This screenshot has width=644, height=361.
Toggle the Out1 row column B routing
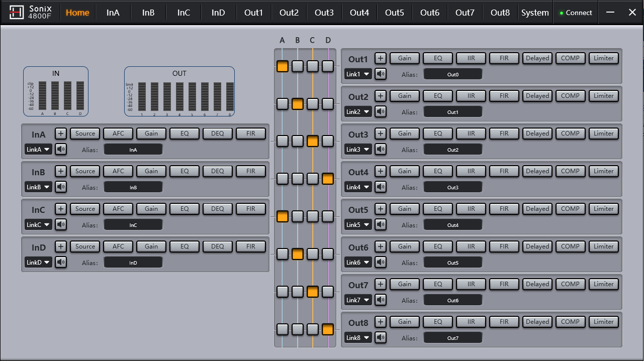coord(298,66)
